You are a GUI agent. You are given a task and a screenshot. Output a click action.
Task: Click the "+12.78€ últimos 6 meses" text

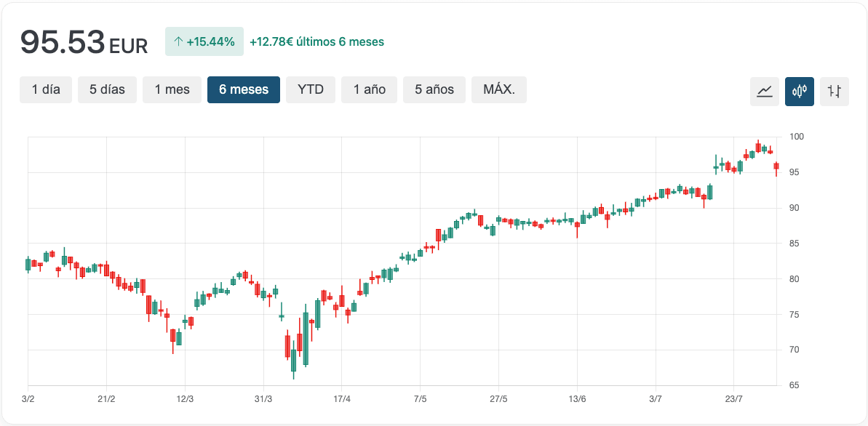(x=316, y=41)
